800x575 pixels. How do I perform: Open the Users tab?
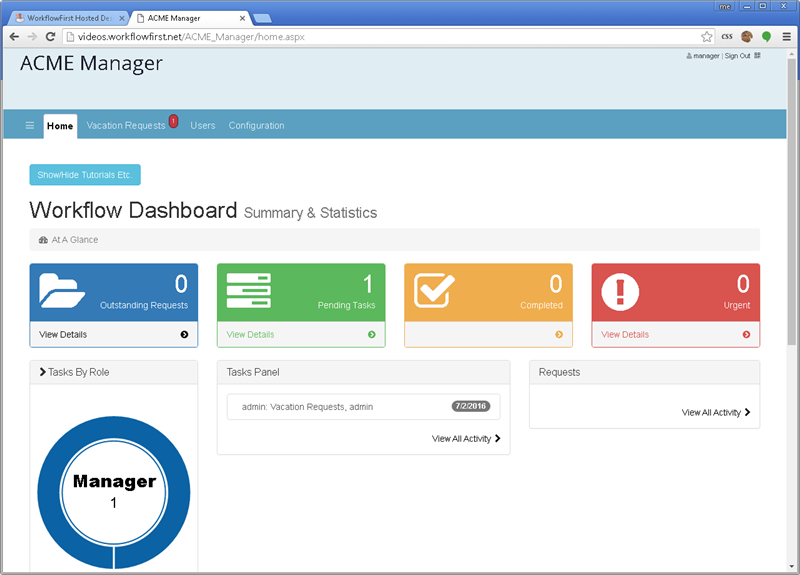tap(203, 126)
